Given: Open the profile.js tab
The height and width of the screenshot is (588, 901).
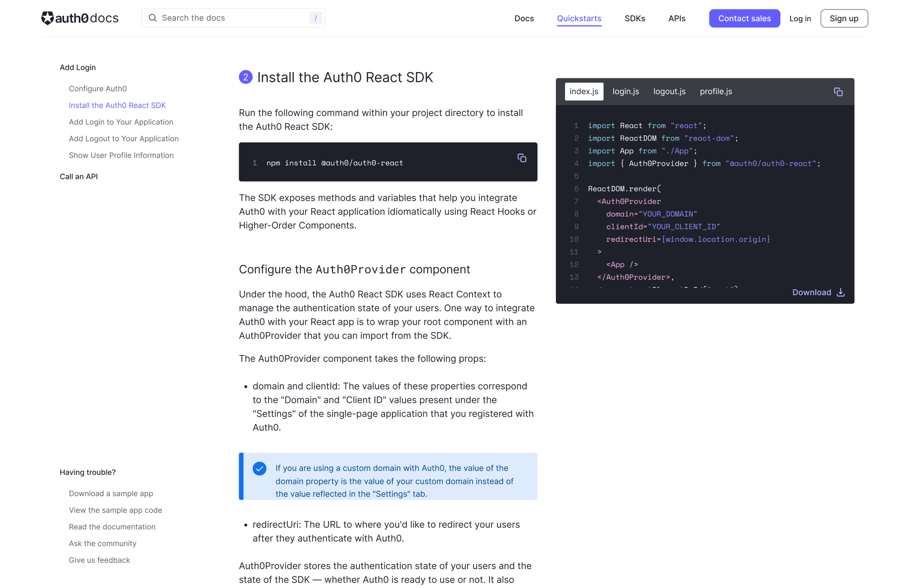Looking at the screenshot, I should [x=716, y=91].
